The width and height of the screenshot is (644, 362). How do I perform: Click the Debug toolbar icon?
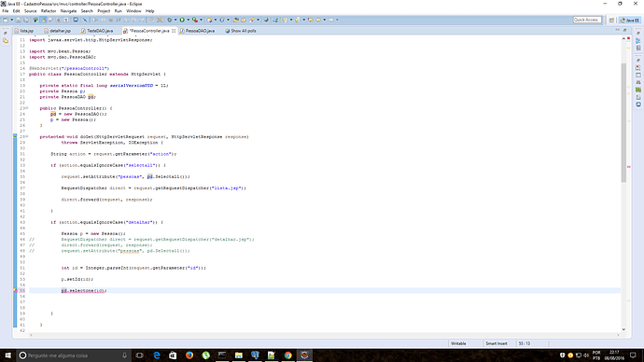(170, 20)
